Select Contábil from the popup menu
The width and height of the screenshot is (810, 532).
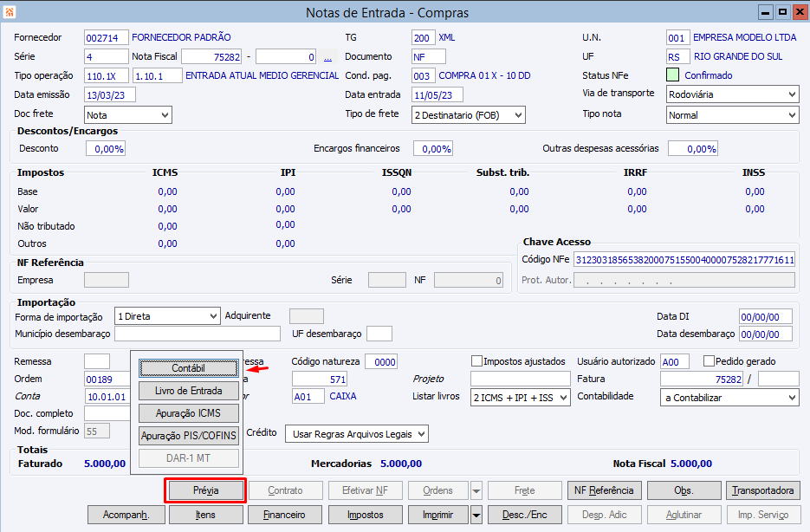click(188, 368)
